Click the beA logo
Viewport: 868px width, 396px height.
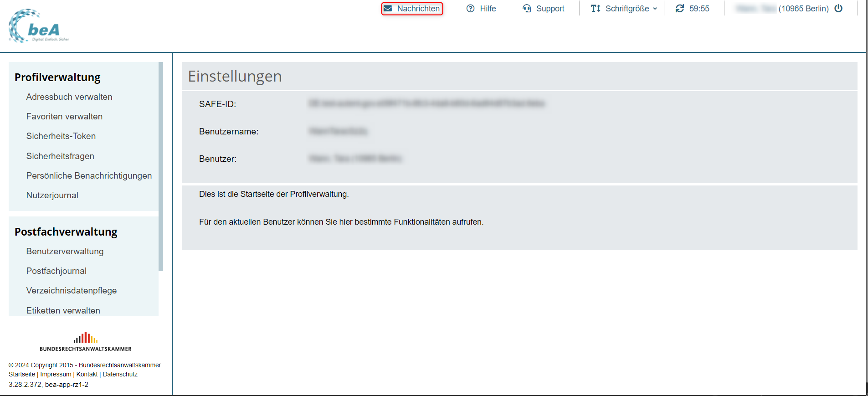click(39, 26)
